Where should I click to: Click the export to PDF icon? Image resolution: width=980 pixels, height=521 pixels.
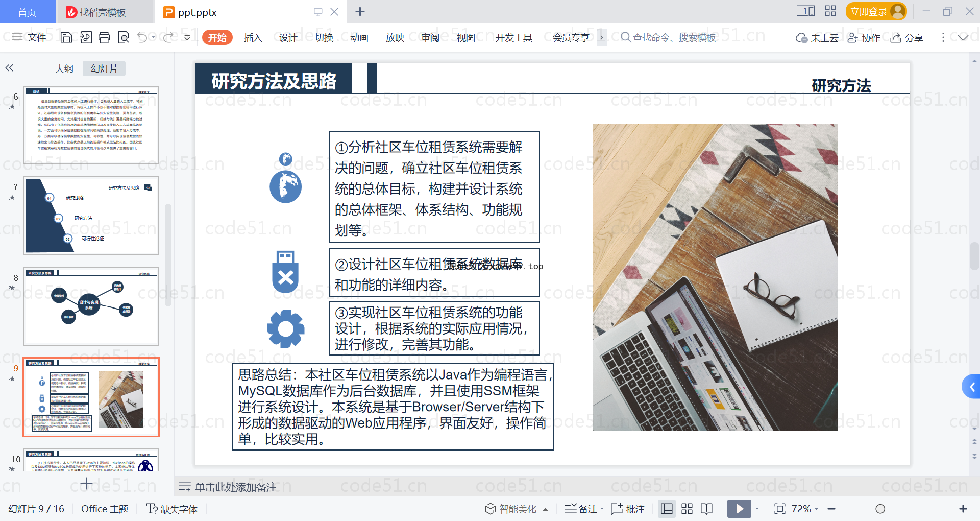click(x=86, y=37)
